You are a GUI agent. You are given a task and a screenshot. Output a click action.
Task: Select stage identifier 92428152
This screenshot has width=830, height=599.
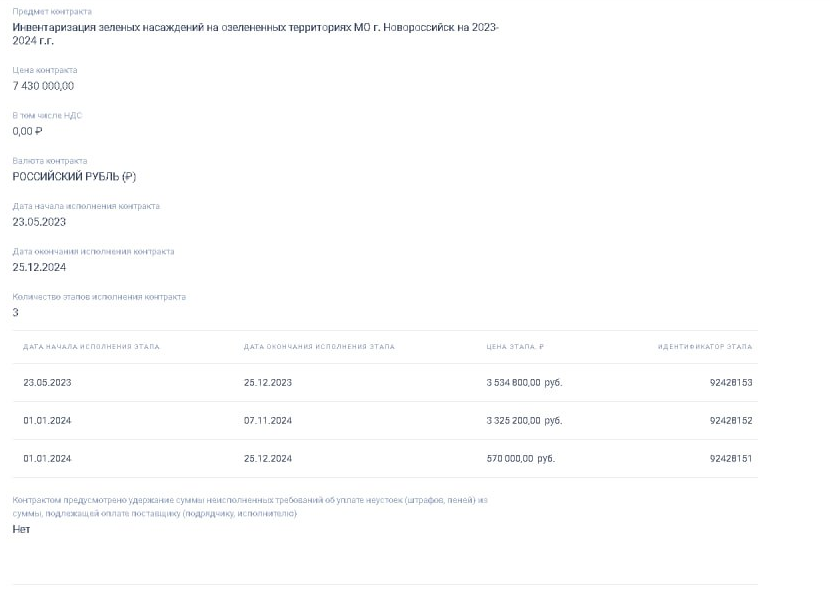730,421
